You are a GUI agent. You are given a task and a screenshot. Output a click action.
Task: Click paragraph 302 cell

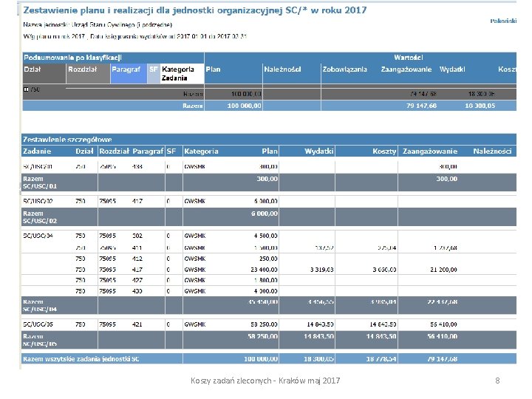[137, 236]
